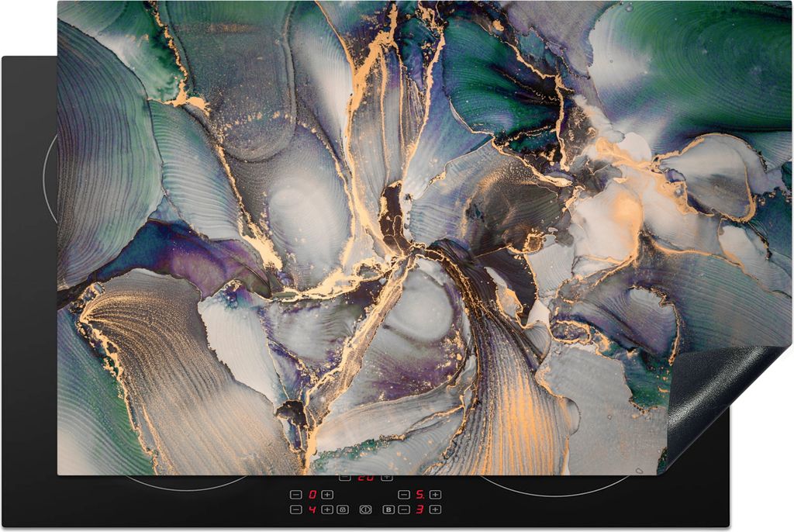Decrease the zone showing 5
794x532 pixels.
(x=404, y=495)
